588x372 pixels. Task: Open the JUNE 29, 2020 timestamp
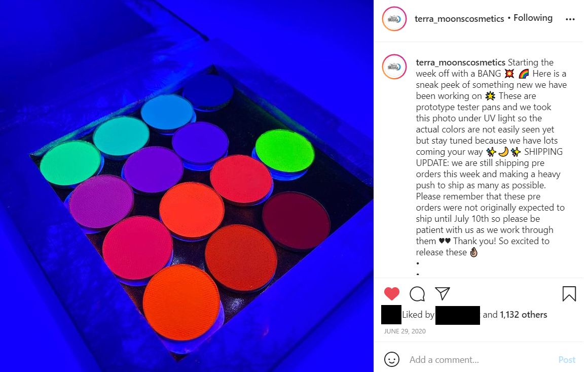[405, 331]
